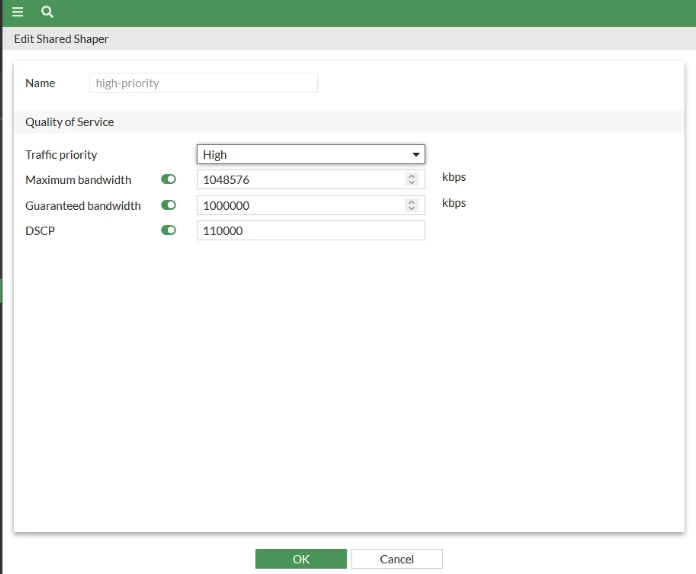Click the DSCP value field
The height and width of the screenshot is (574, 696).
coord(311,230)
